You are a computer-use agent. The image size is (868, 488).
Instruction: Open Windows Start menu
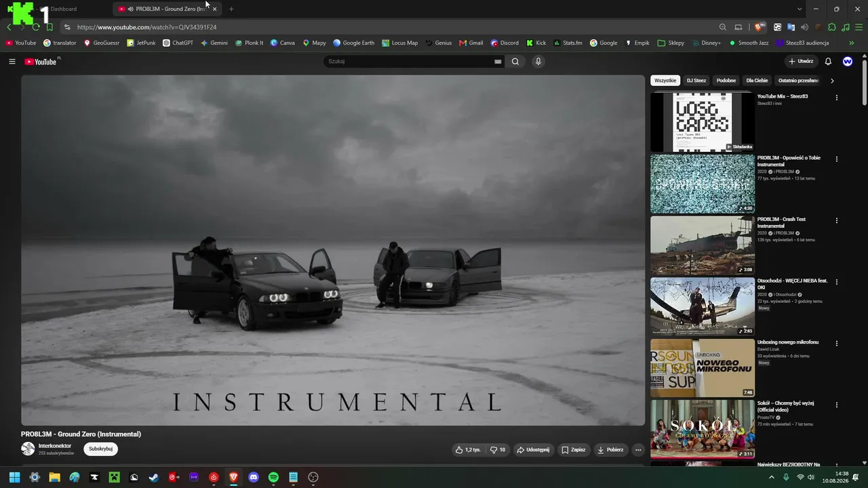pyautogui.click(x=14, y=477)
